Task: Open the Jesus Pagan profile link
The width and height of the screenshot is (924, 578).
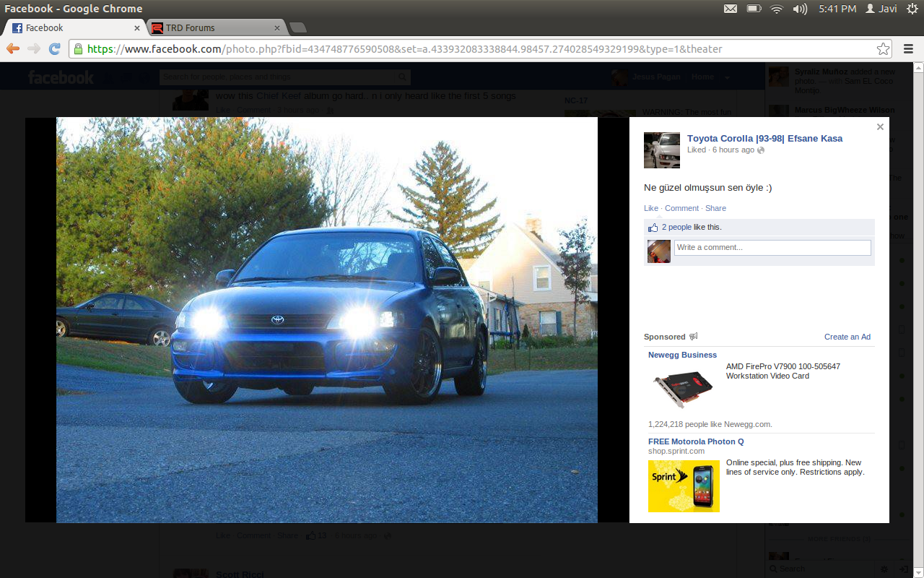Action: click(x=656, y=77)
